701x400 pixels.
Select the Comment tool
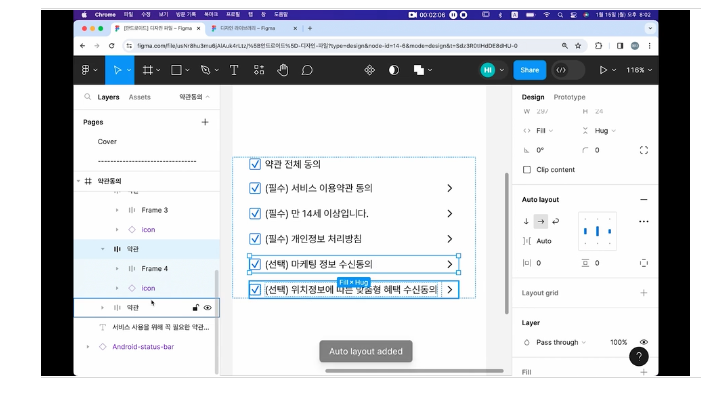click(307, 70)
